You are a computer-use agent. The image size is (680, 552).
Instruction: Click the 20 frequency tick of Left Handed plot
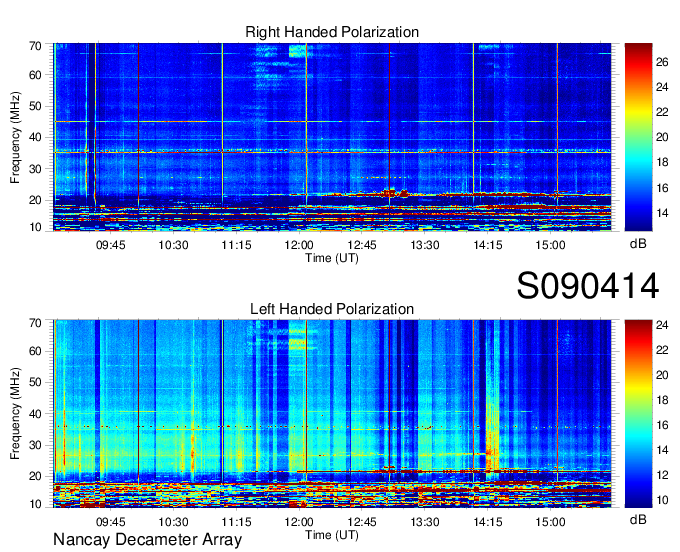point(35,476)
